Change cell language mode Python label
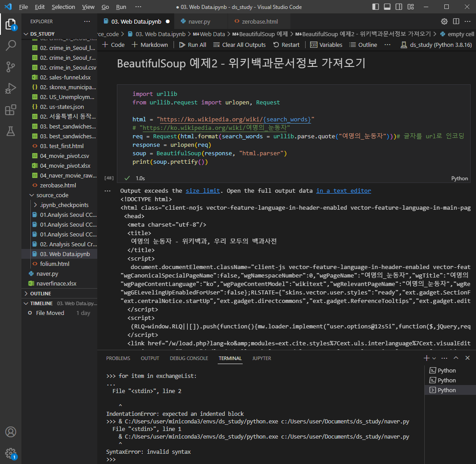Viewport: 476px width, 464px height. (459, 178)
